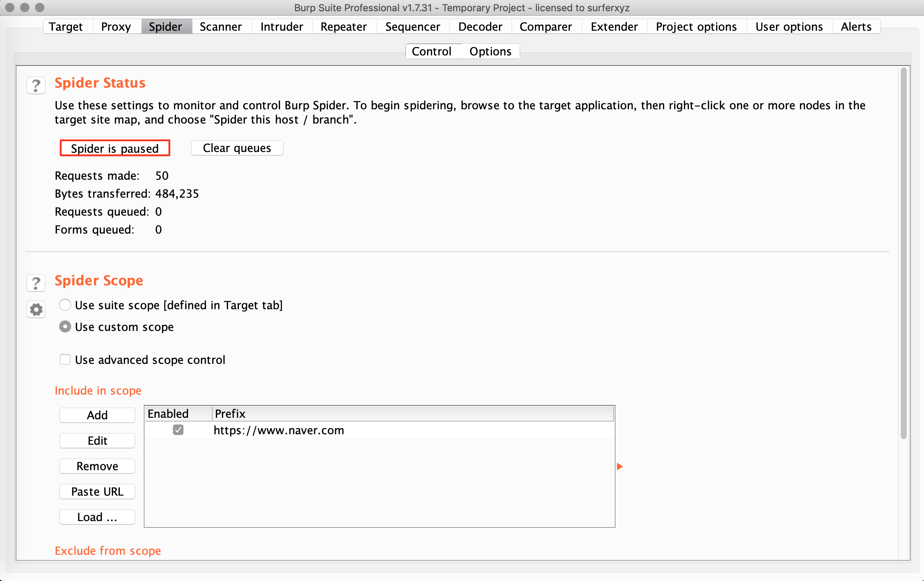Select Use suite scope radio button
The image size is (924, 581).
(65, 305)
